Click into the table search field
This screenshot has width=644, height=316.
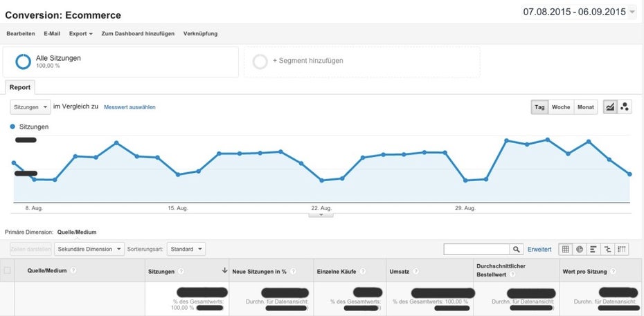point(477,249)
